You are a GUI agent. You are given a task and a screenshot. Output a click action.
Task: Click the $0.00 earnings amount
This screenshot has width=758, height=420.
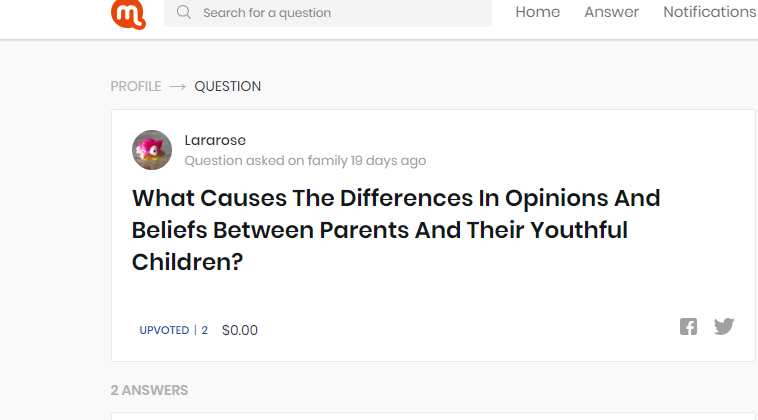click(x=240, y=330)
